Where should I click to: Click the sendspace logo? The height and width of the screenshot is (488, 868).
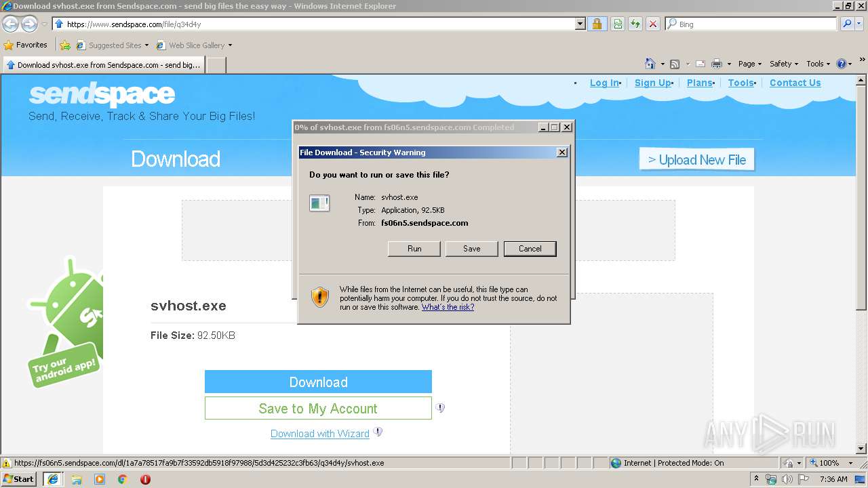click(102, 95)
